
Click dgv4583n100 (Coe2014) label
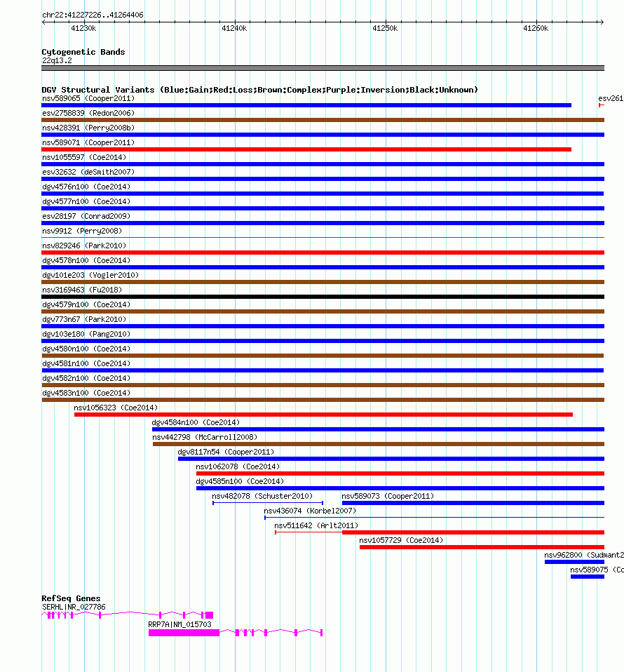pos(86,393)
